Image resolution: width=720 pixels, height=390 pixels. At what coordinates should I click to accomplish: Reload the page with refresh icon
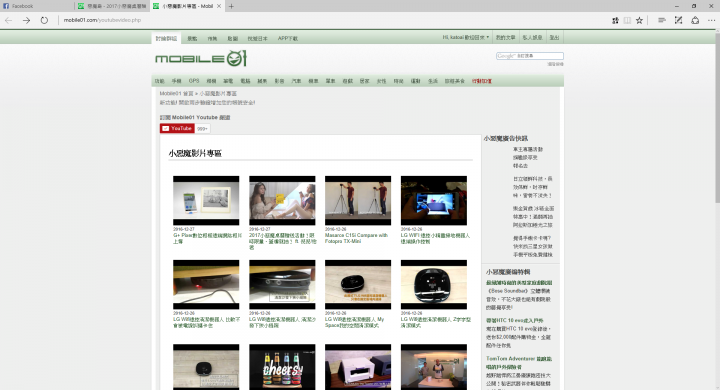click(x=44, y=20)
